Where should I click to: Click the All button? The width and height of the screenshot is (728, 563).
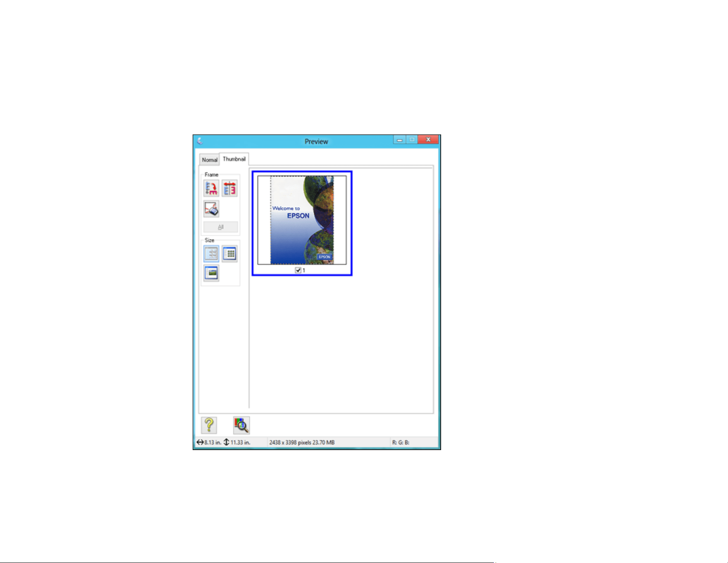click(221, 227)
